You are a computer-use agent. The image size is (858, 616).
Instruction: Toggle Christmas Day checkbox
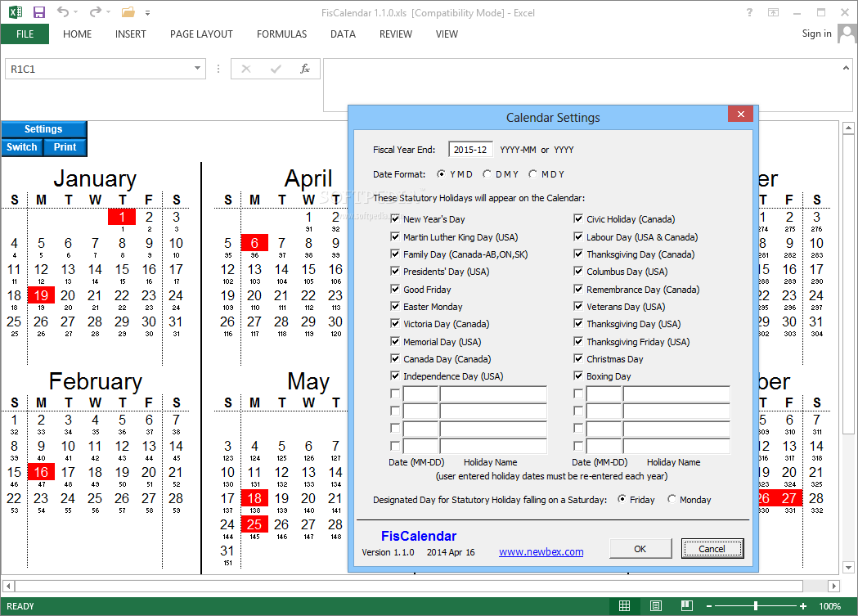pos(578,359)
